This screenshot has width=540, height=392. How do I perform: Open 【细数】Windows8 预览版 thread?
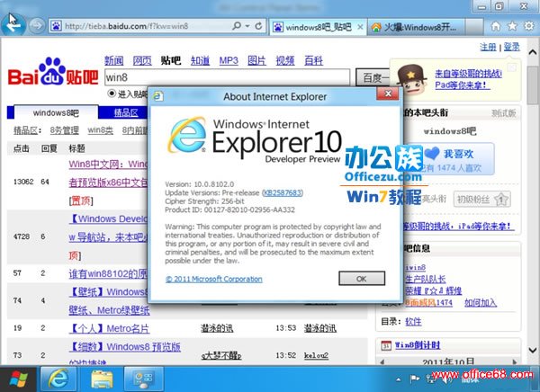click(x=125, y=346)
